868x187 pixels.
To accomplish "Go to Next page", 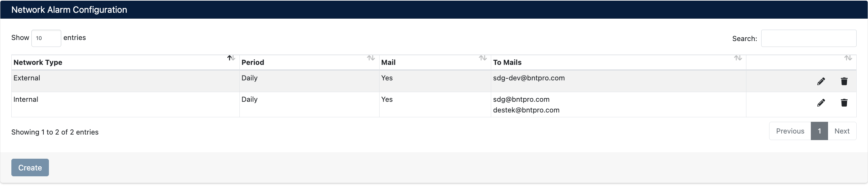I will 842,131.
